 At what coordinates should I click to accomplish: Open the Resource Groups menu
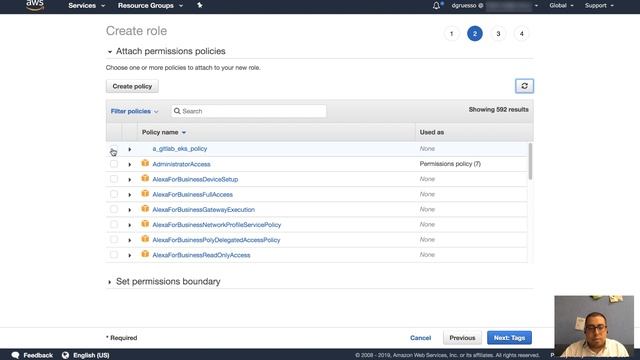point(150,5)
